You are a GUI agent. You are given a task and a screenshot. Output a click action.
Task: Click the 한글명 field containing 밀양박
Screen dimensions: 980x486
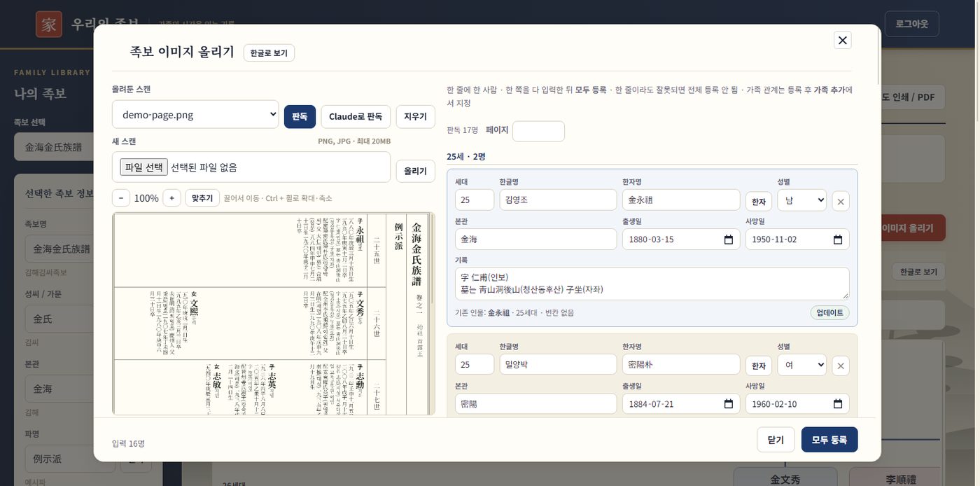(558, 364)
